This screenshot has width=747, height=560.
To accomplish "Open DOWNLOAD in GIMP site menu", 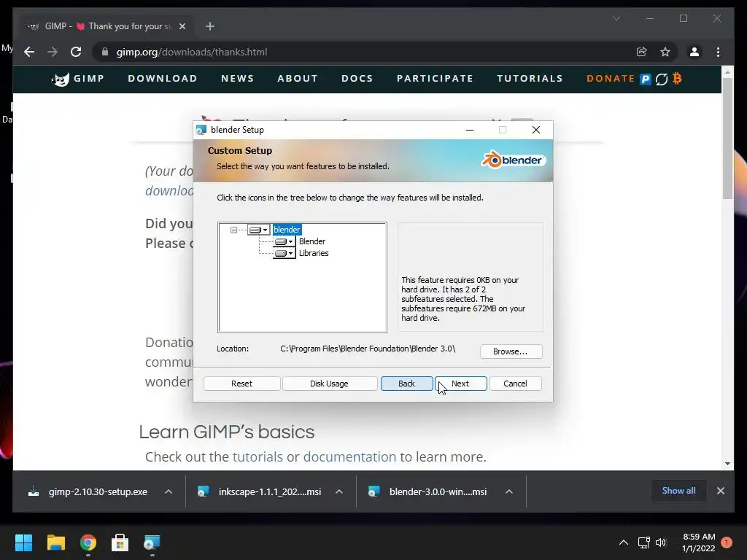I will 163,79.
